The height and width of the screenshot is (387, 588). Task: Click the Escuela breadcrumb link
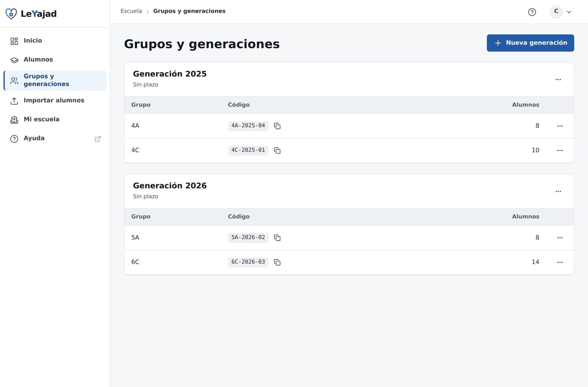131,11
